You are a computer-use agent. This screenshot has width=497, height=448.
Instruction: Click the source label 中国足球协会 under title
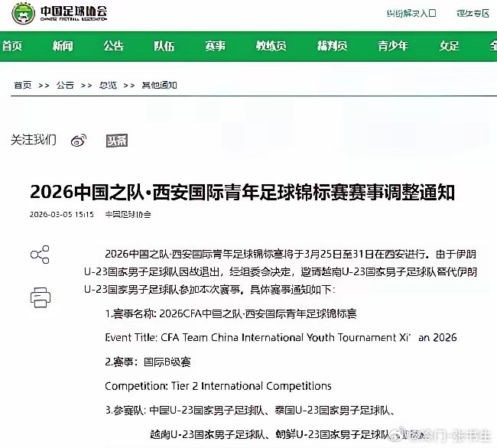128,215
